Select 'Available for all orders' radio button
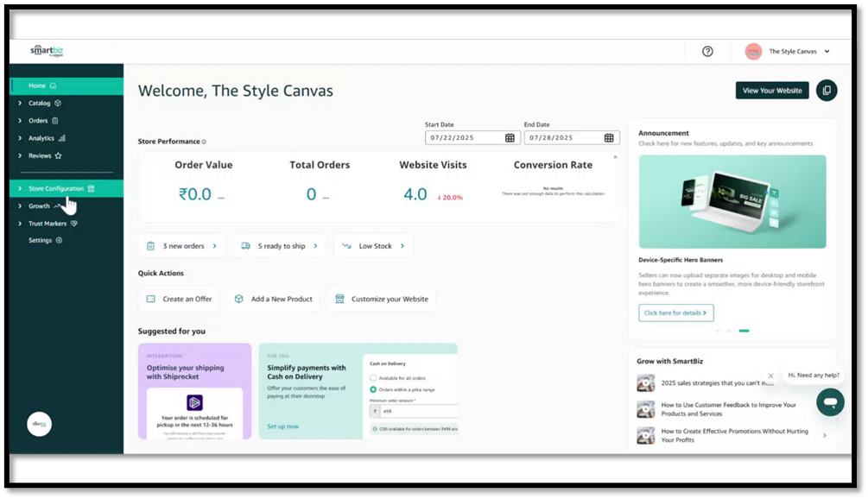The width and height of the screenshot is (868, 499). tap(373, 378)
